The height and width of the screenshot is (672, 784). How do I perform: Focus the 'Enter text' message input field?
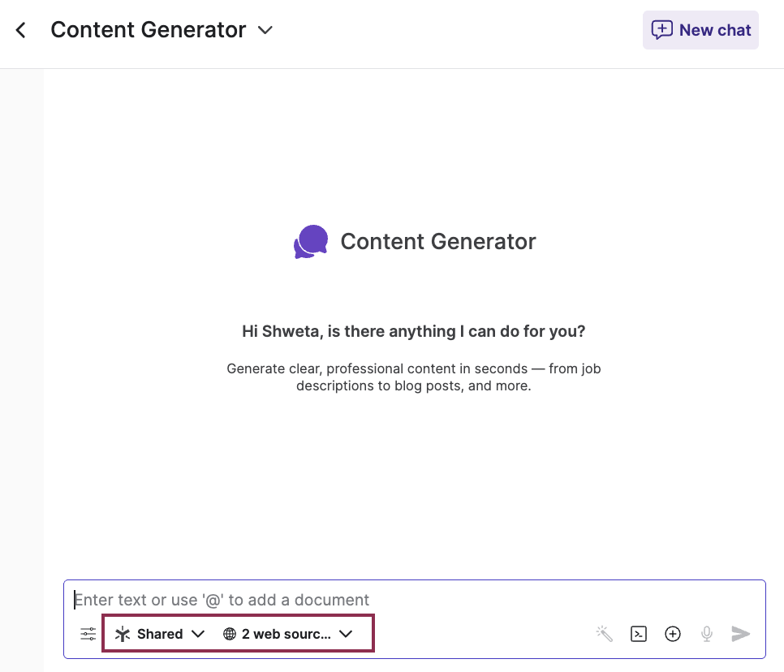coord(406,600)
